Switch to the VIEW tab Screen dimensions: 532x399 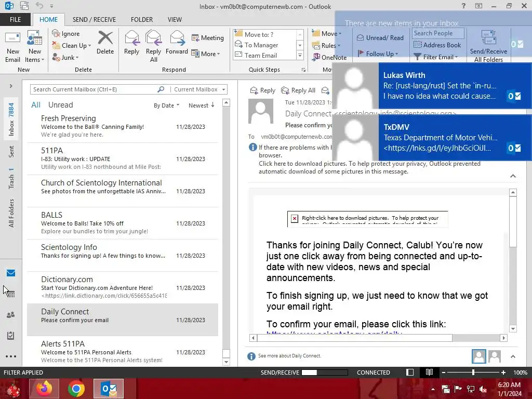coord(175,19)
